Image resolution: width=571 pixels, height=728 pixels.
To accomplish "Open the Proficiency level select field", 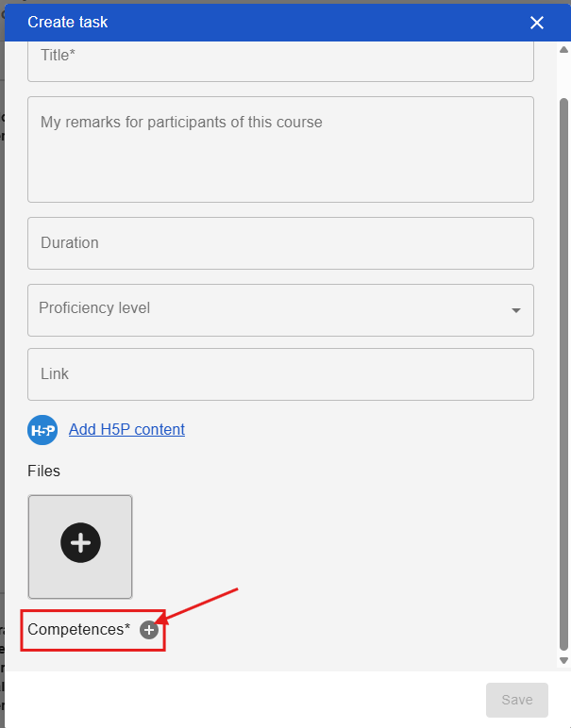I will click(x=264, y=309).
